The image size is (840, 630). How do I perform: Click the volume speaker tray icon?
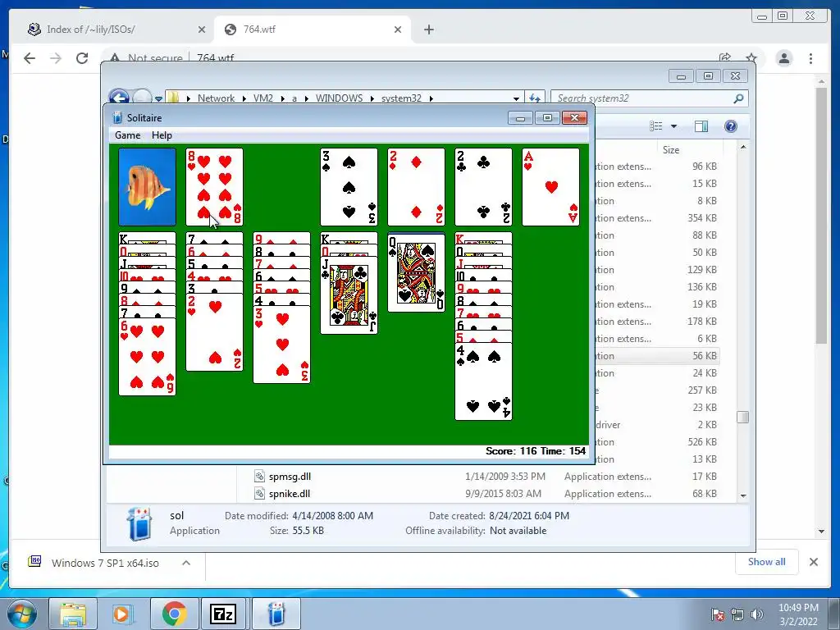[x=756, y=614]
